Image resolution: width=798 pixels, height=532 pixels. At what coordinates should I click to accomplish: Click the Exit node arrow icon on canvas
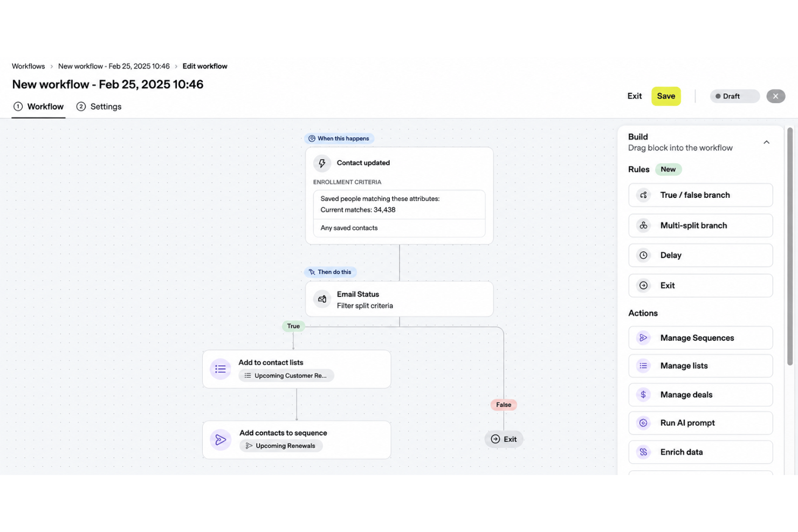pyautogui.click(x=495, y=439)
